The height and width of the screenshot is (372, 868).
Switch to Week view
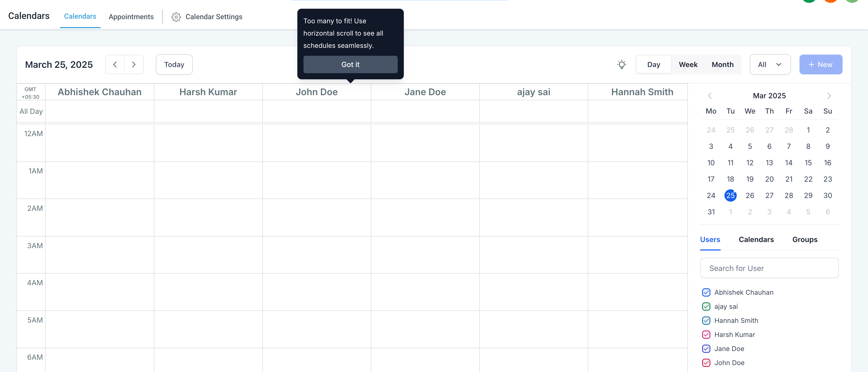coord(688,64)
